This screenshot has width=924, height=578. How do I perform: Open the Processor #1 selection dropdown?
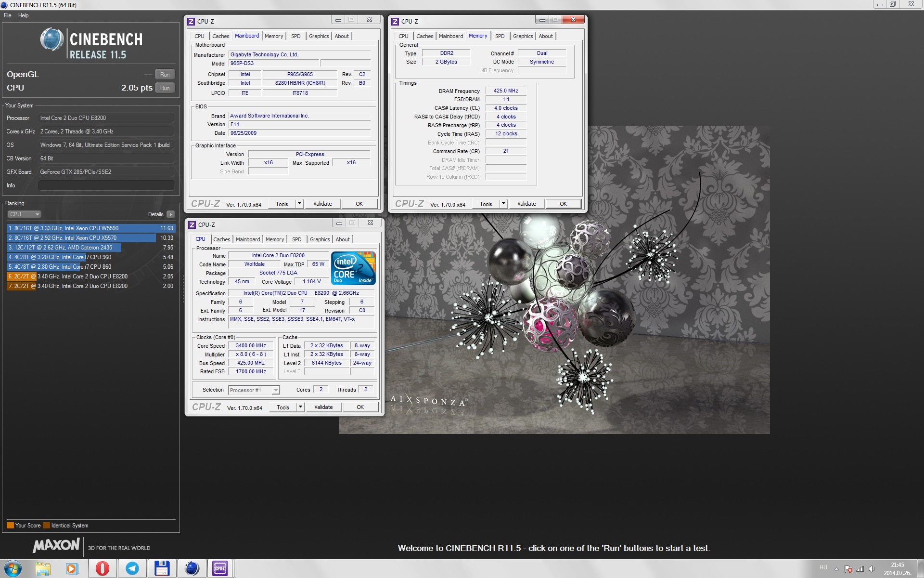click(x=254, y=390)
